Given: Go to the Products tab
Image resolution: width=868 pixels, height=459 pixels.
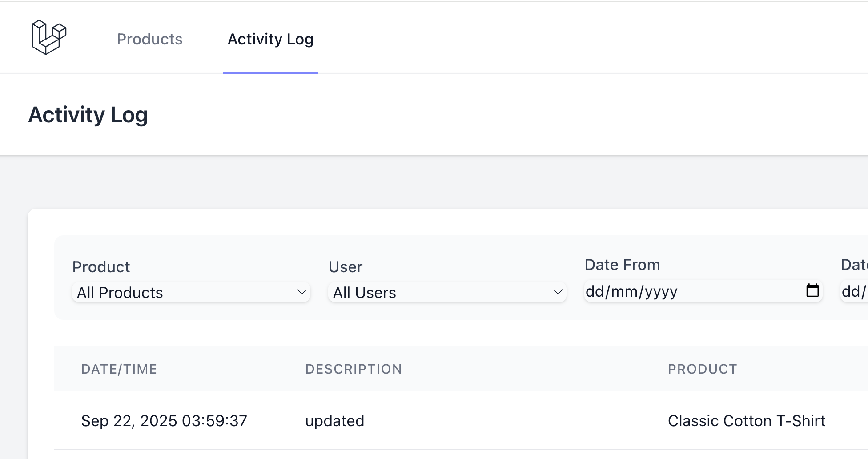Looking at the screenshot, I should (x=149, y=39).
